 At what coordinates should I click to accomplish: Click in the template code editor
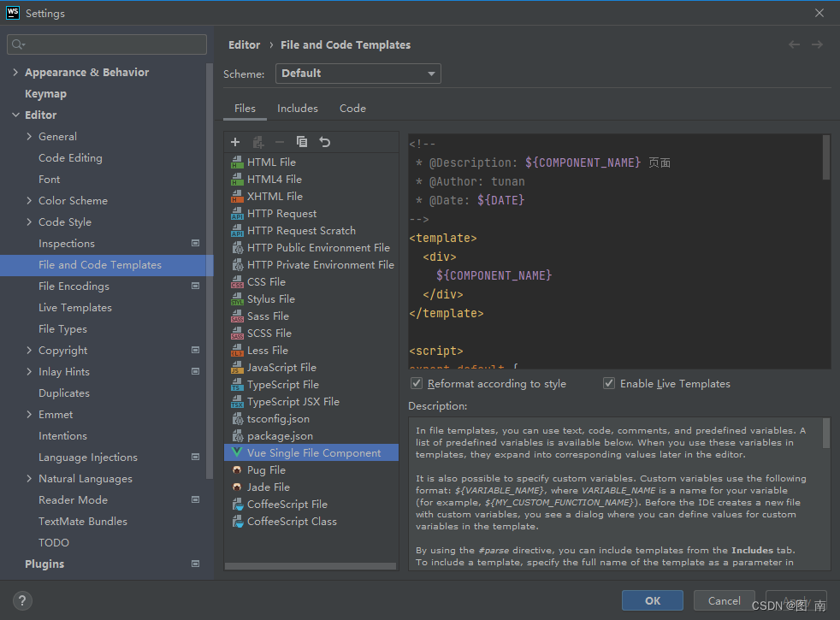coord(615,251)
